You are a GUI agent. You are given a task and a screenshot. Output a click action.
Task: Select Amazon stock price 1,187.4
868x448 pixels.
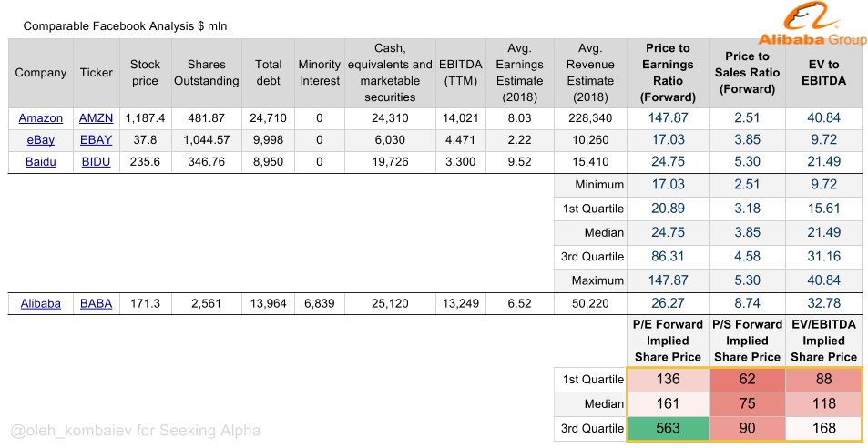pos(145,118)
